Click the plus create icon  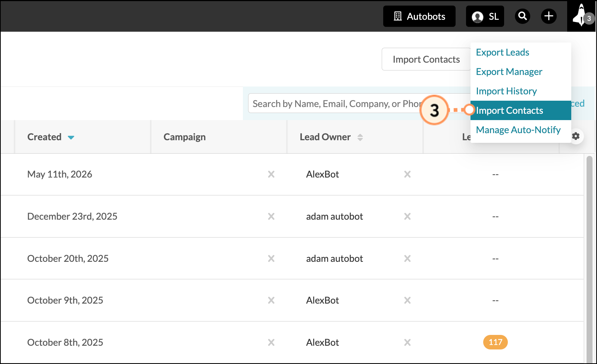548,16
